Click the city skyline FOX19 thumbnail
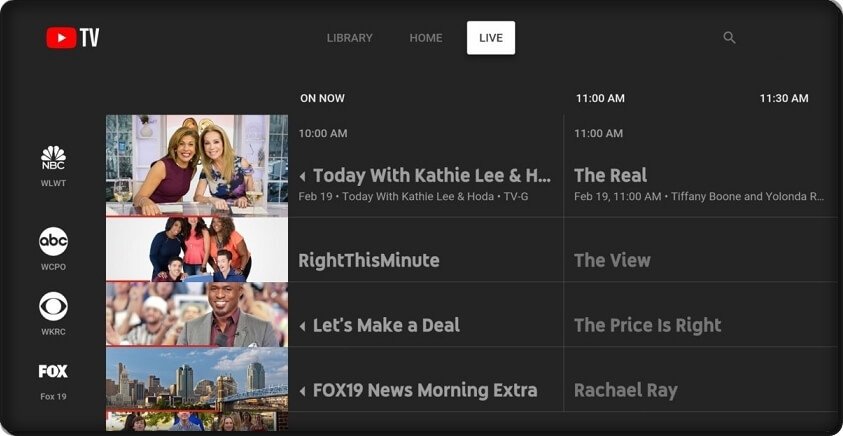This screenshot has width=843, height=436. 197,380
